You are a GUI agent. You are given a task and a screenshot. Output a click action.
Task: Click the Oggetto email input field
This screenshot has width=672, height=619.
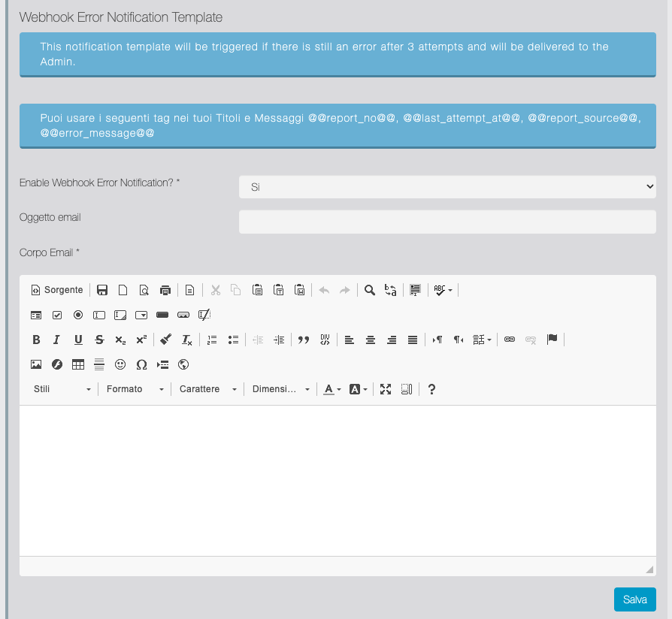pyautogui.click(x=447, y=222)
